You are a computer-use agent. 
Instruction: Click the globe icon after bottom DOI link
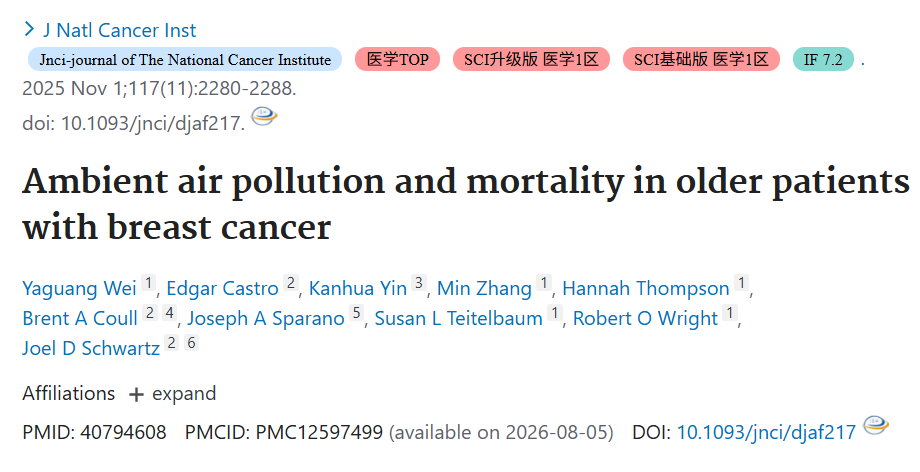[876, 425]
